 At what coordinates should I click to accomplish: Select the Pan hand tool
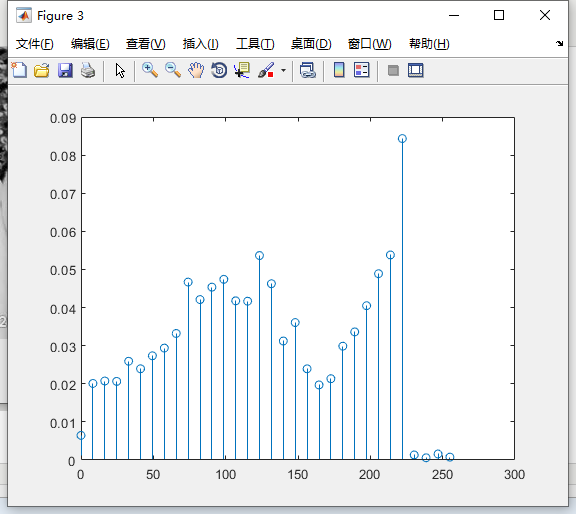(196, 70)
